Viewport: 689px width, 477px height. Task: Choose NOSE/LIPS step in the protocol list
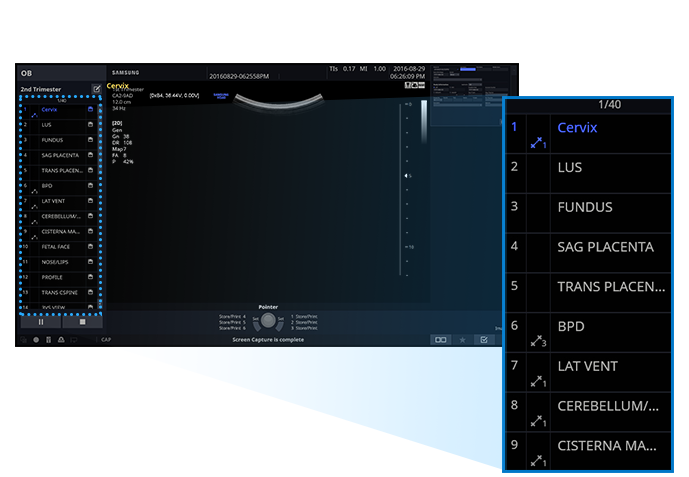point(55,261)
